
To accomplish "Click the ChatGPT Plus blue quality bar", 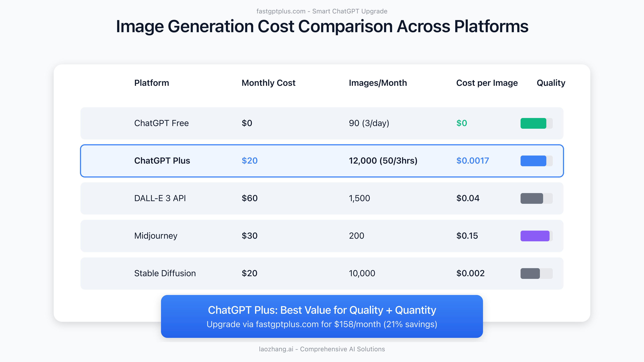I will coord(536,161).
